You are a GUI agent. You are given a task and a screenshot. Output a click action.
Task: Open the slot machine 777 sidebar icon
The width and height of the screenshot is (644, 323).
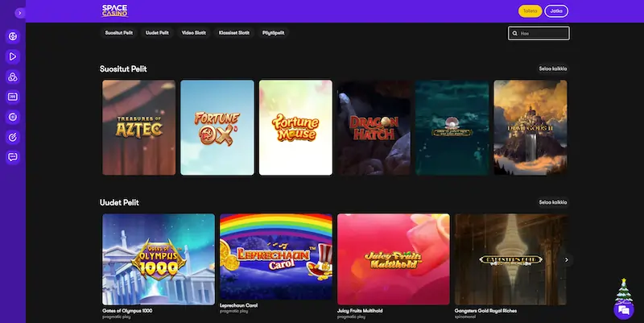click(x=13, y=97)
